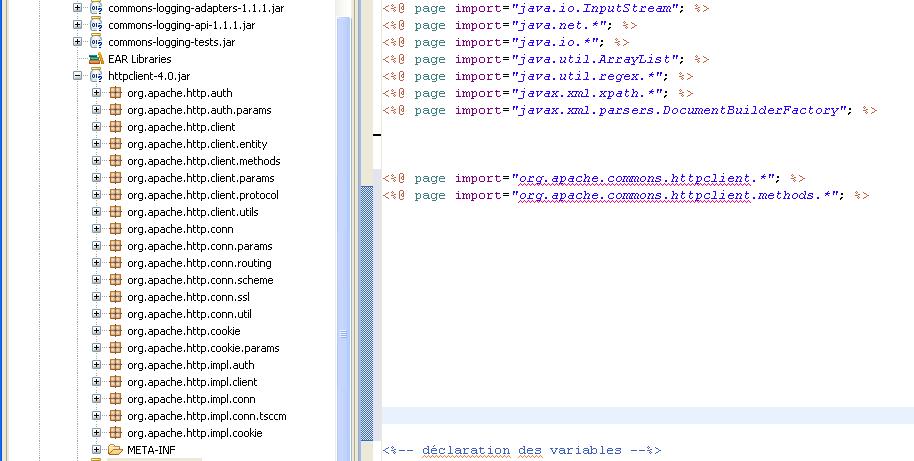Click package icon of org.apache.http.conn.routing
The height and width of the screenshot is (461, 914).
[115, 263]
